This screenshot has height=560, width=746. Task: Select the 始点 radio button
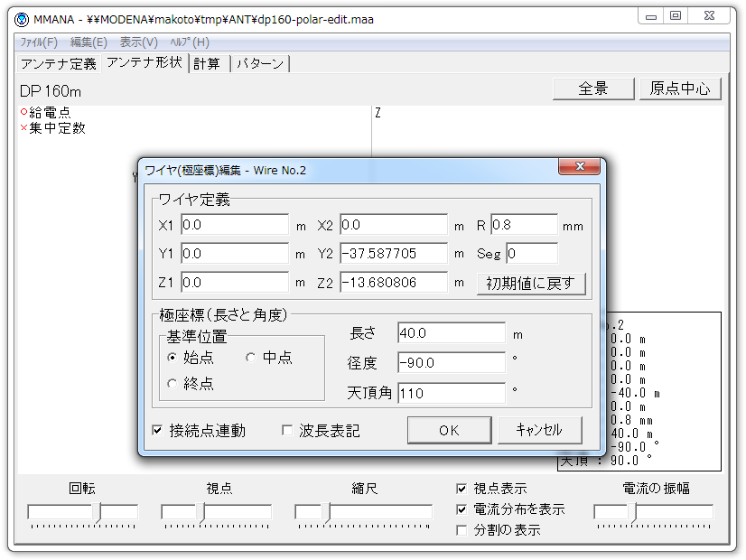[x=173, y=358]
